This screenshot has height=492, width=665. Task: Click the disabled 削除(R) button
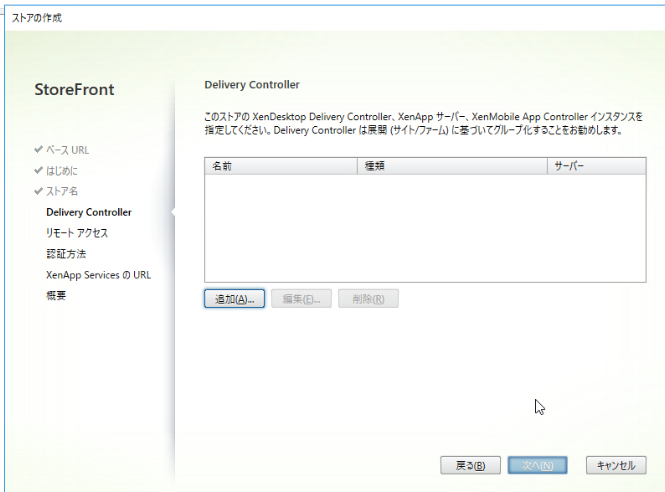click(368, 299)
